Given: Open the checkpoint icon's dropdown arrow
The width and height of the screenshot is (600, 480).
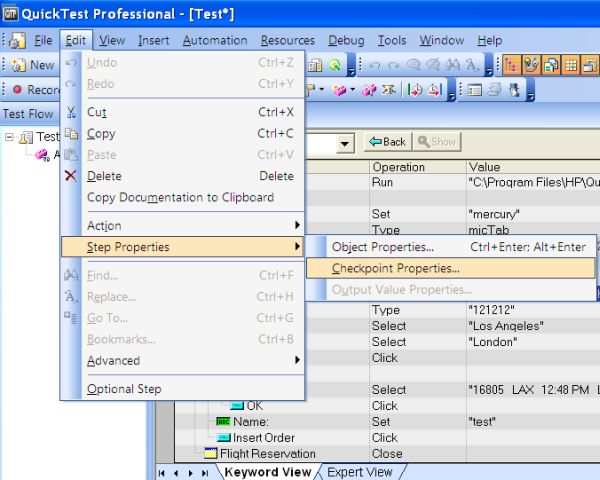Looking at the screenshot, I should coord(321,90).
